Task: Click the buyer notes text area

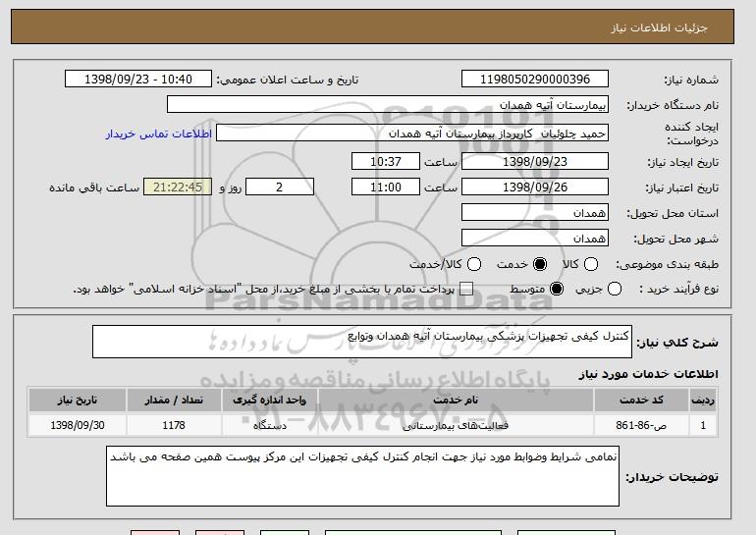Action: [362, 476]
